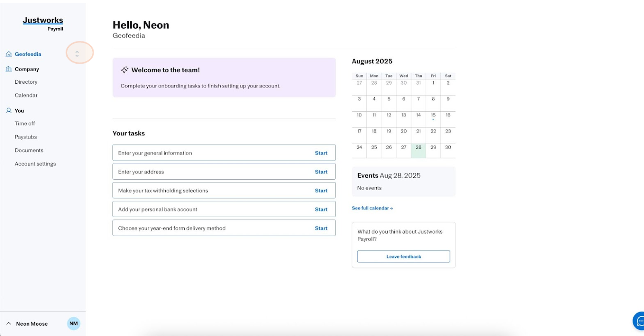
Task: Click the Justworks Payroll logo
Action: (x=43, y=23)
